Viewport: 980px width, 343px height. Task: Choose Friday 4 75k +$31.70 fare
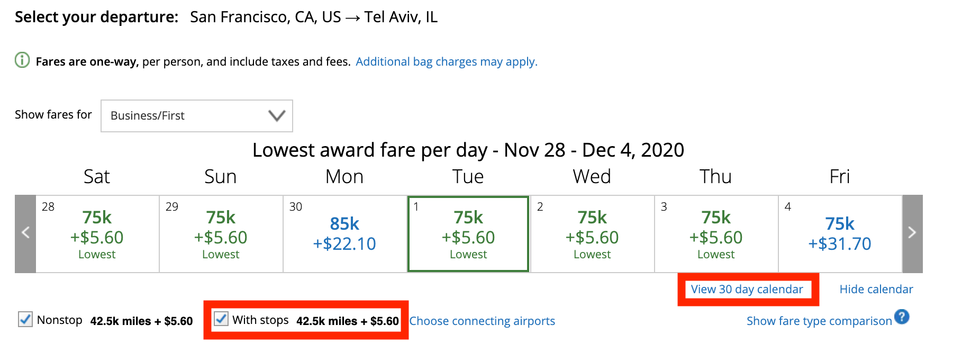840,234
